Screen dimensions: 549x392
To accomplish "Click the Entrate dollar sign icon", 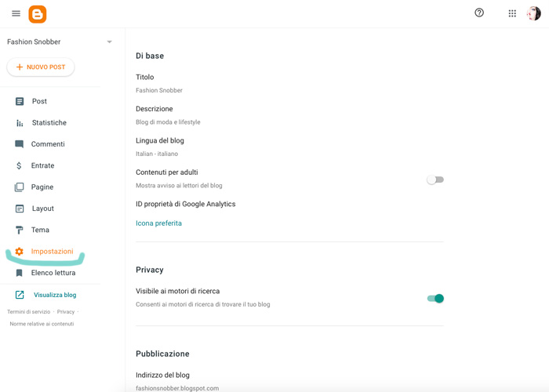I will pyautogui.click(x=19, y=165).
